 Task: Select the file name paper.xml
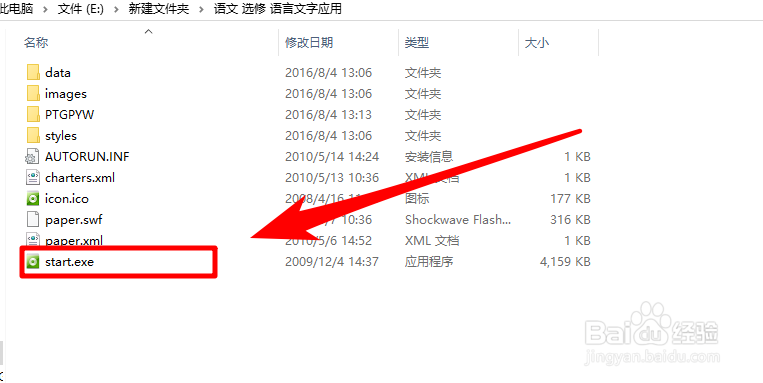point(74,240)
